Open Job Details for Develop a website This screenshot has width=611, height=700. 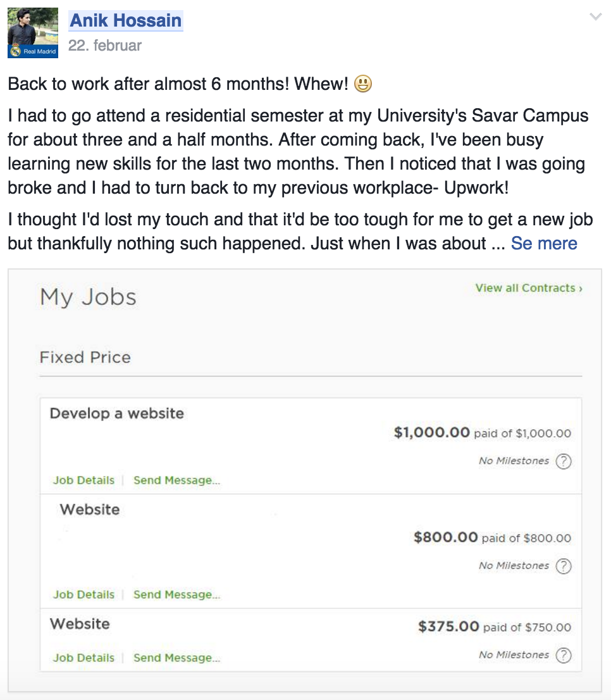coord(83,480)
